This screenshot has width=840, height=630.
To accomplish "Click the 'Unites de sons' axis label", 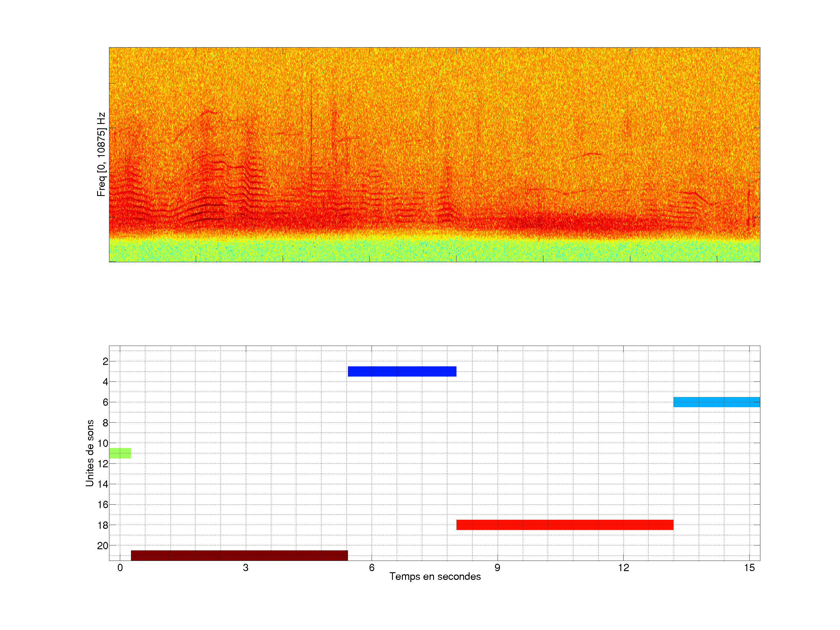I will (90, 453).
